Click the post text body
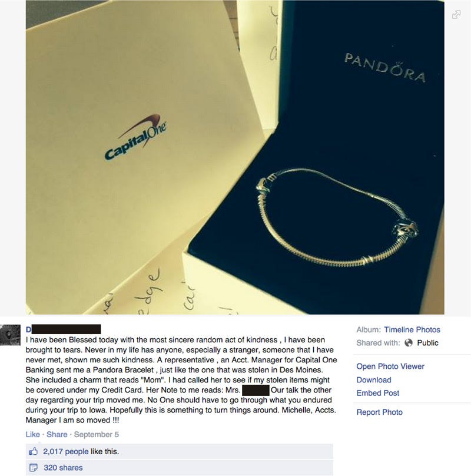Viewport: 471px width, 476px height. pyautogui.click(x=181, y=380)
